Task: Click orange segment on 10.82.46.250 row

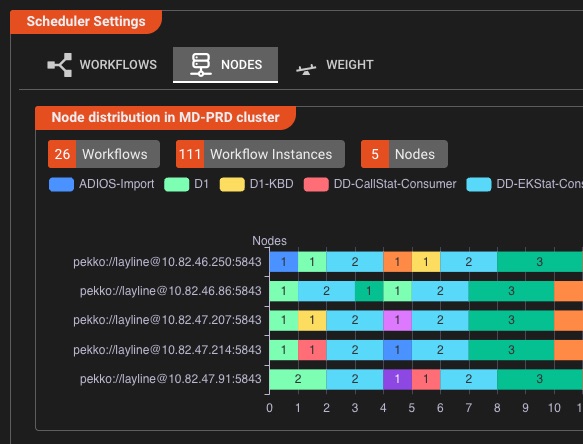Action: [x=397, y=262]
